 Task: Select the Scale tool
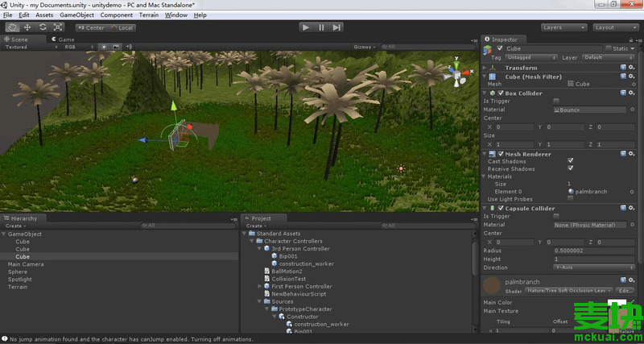tap(58, 27)
